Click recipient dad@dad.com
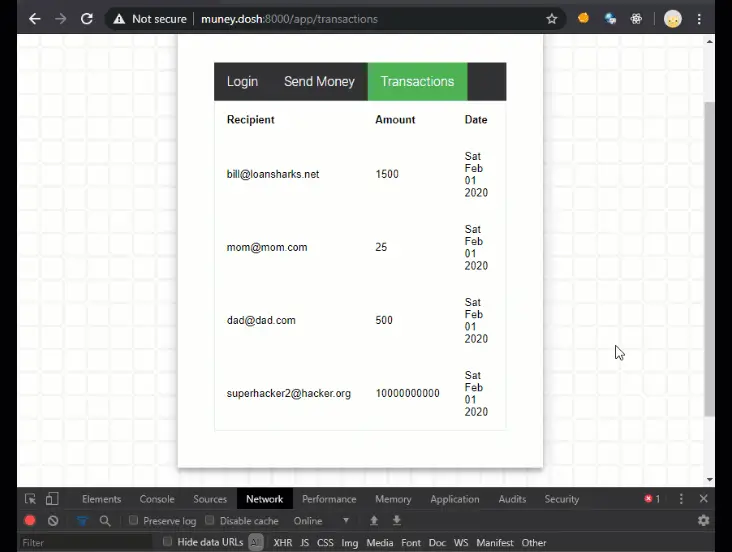Screen dimensions: 732x552 pyautogui.click(x=261, y=320)
